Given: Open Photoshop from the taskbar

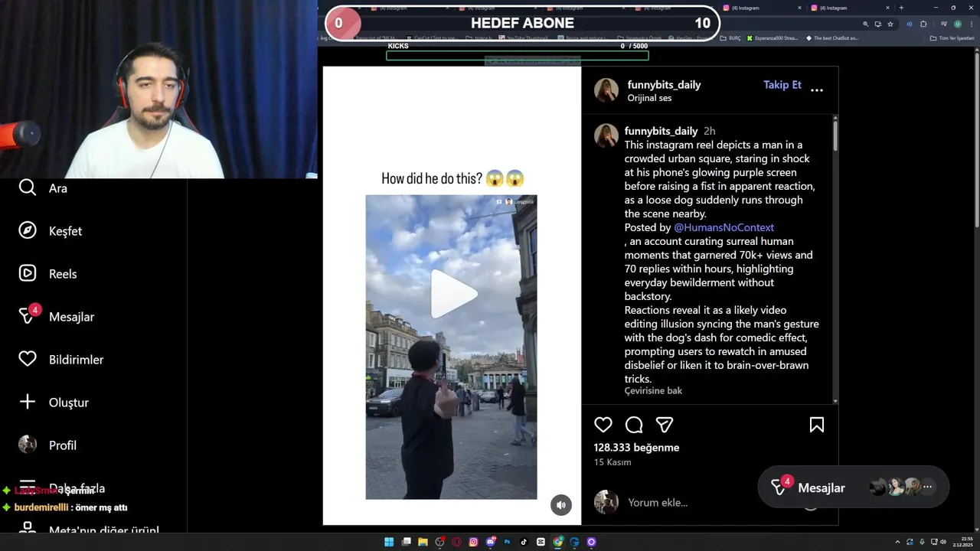Looking at the screenshot, I should (x=507, y=542).
